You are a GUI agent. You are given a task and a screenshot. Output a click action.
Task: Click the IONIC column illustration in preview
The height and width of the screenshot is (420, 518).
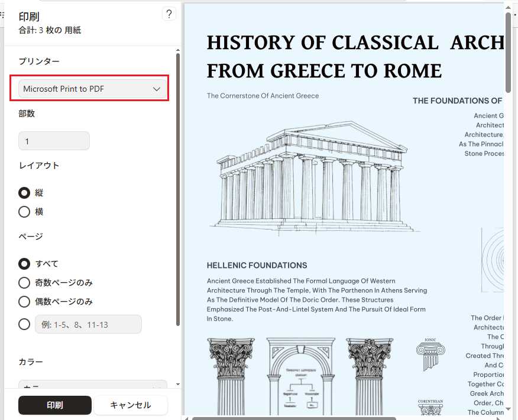430,354
